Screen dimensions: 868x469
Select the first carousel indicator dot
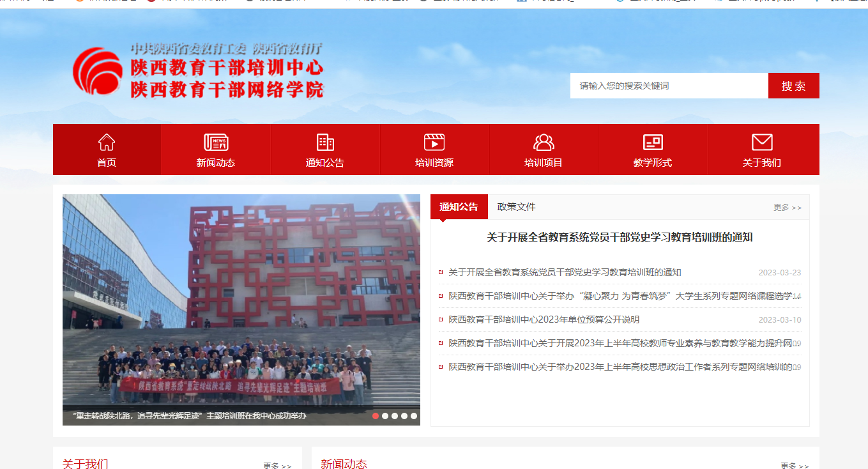pyautogui.click(x=377, y=415)
